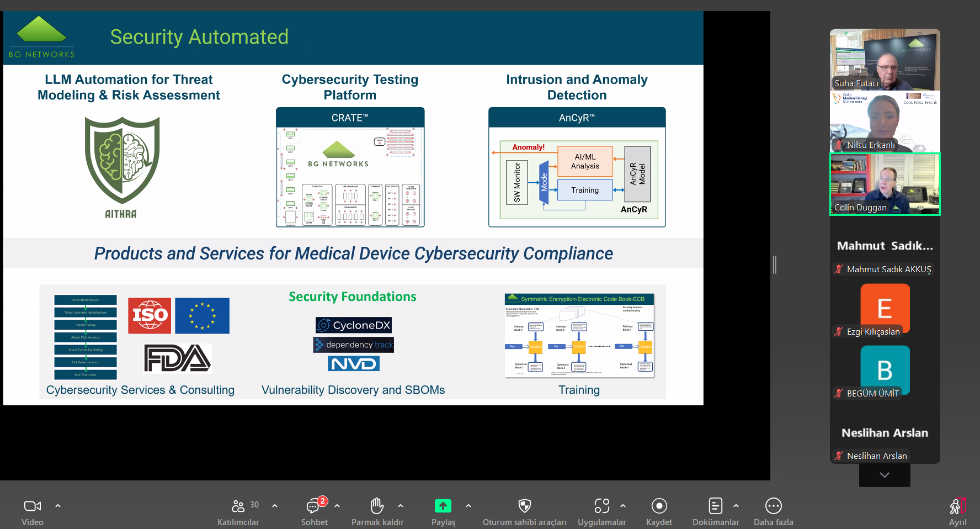Select Mahmut Sadık AKKUŞ participant tile
Screen dimensions: 980x529
(x=885, y=246)
